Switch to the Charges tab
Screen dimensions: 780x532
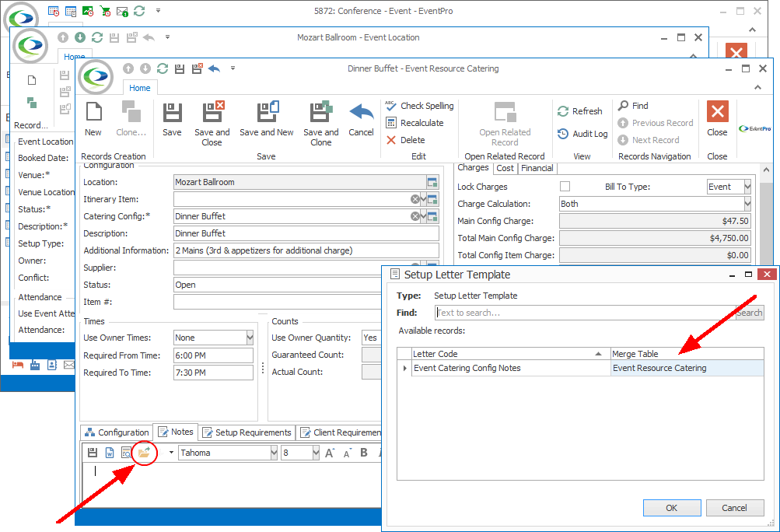point(473,168)
